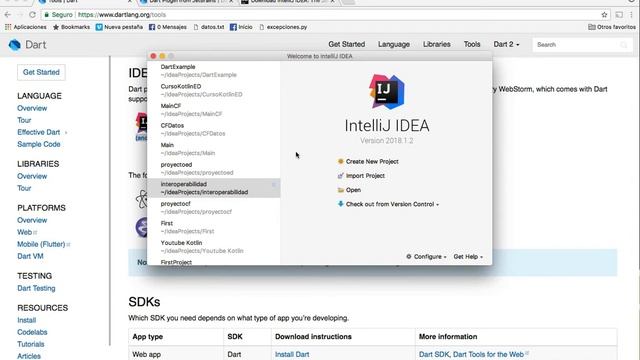
Task: Open the Configure dropdown menu
Action: pyautogui.click(x=426, y=256)
